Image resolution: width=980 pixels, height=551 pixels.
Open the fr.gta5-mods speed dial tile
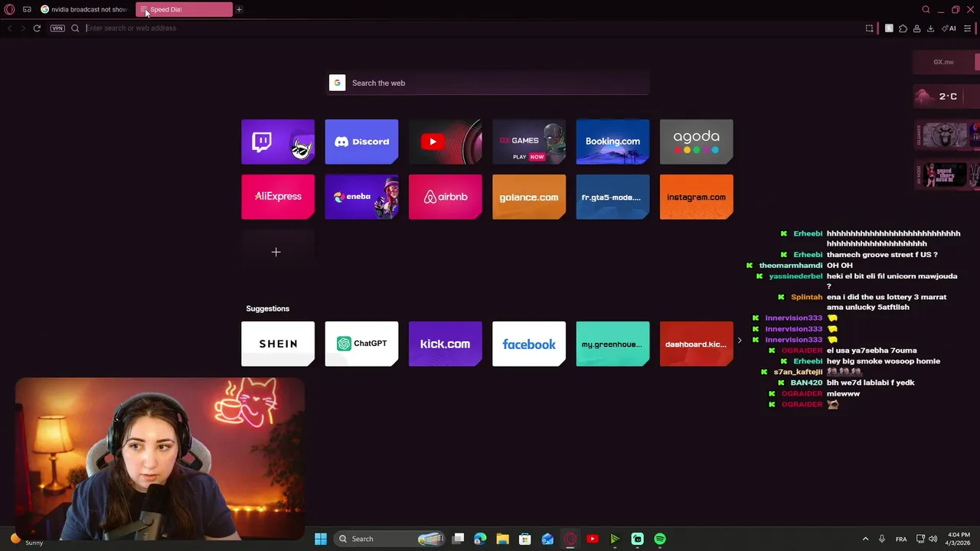pyautogui.click(x=612, y=197)
